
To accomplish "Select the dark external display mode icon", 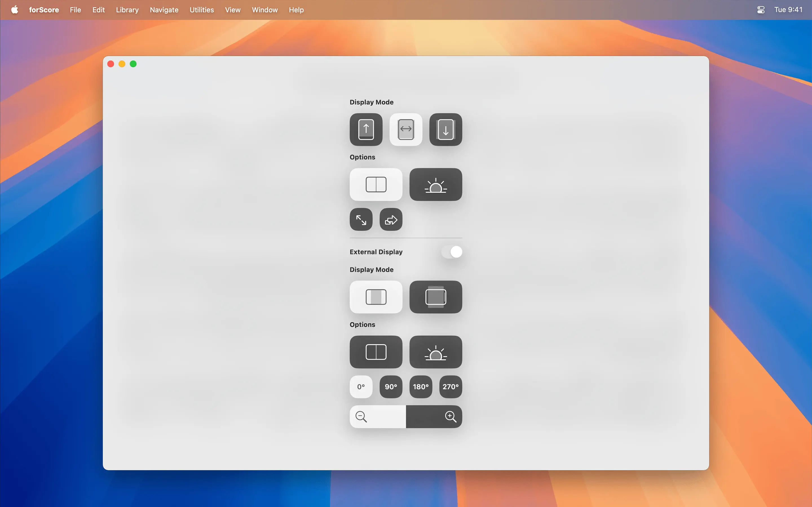I will tap(436, 297).
